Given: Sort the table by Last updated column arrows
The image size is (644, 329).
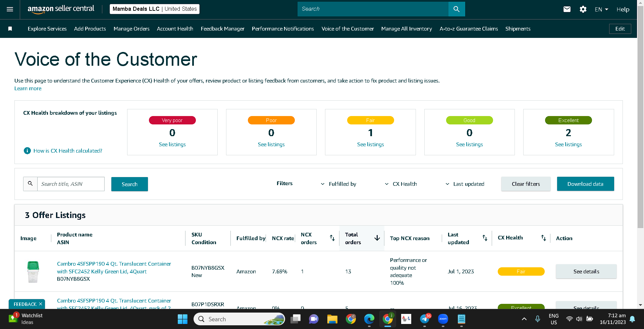Looking at the screenshot, I should [x=485, y=238].
